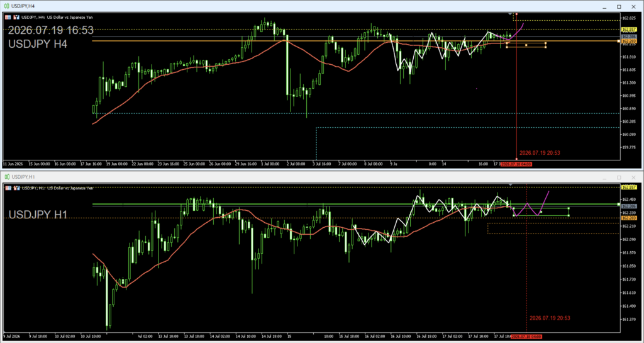Viewport: 644px width, 343px height.
Task: Select the orange horizontal line's right handle in H4
Action: (x=619, y=41)
